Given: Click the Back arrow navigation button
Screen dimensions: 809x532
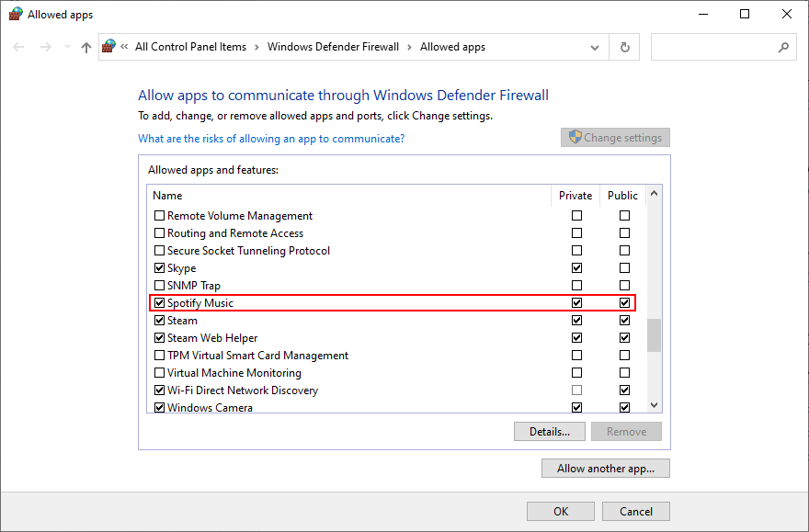Looking at the screenshot, I should (19, 47).
